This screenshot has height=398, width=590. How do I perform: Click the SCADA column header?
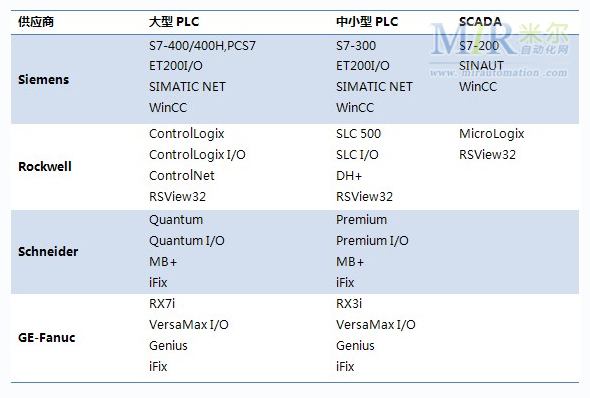click(480, 22)
